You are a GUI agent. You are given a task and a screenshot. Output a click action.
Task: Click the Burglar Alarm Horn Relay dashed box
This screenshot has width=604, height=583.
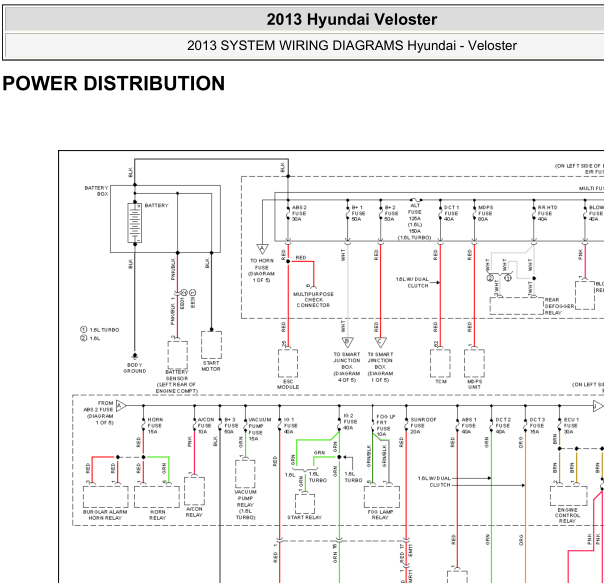click(106, 497)
